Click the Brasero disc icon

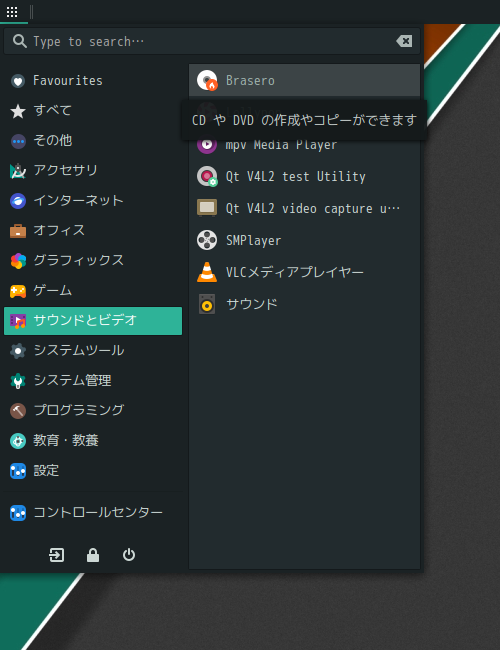point(207,80)
